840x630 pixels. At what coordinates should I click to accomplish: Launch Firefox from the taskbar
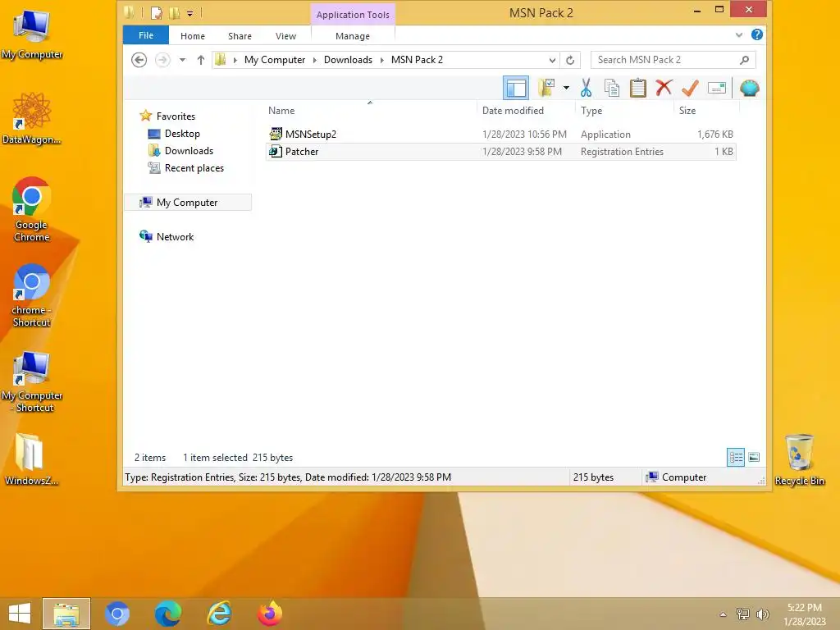coord(270,614)
